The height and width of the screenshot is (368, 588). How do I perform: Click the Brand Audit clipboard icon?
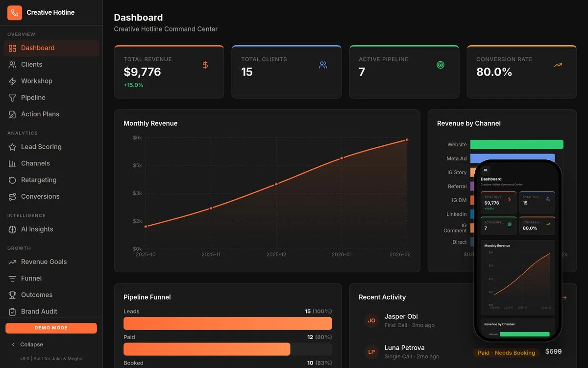[12, 312]
